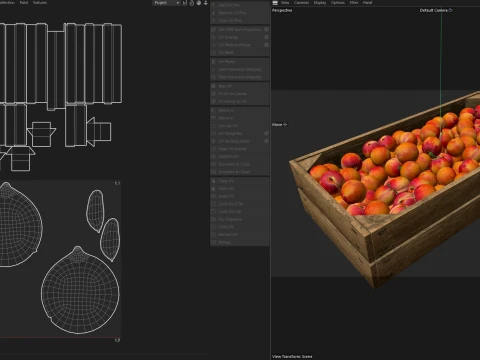
Task: Click the icon next to Default Camera label
Action: [451, 10]
